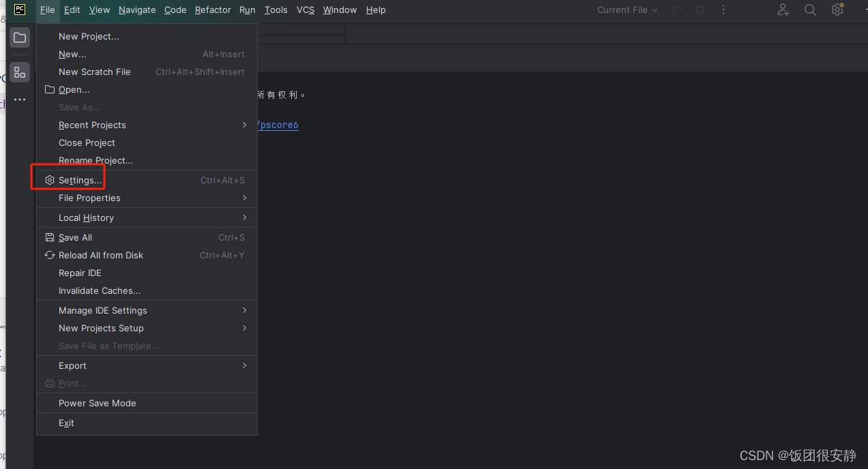This screenshot has width=868, height=469.
Task: Start debugging with the bug icon
Action: [700, 10]
